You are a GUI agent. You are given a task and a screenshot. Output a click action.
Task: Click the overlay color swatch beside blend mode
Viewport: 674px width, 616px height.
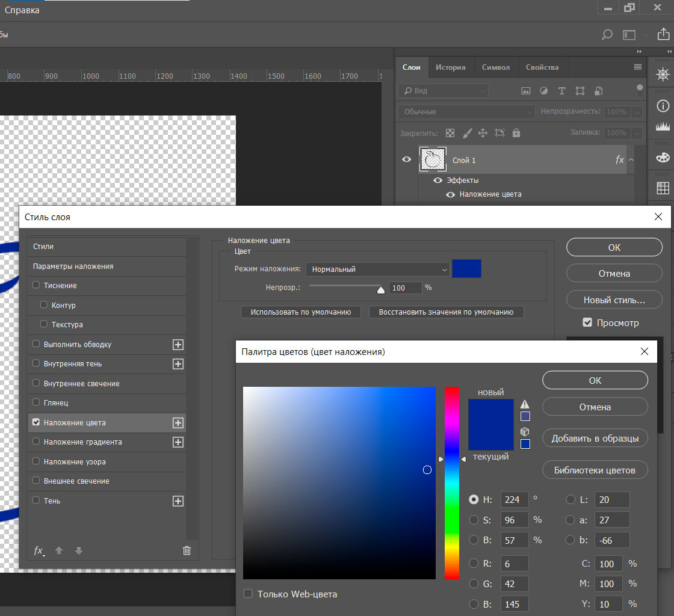[x=466, y=269]
